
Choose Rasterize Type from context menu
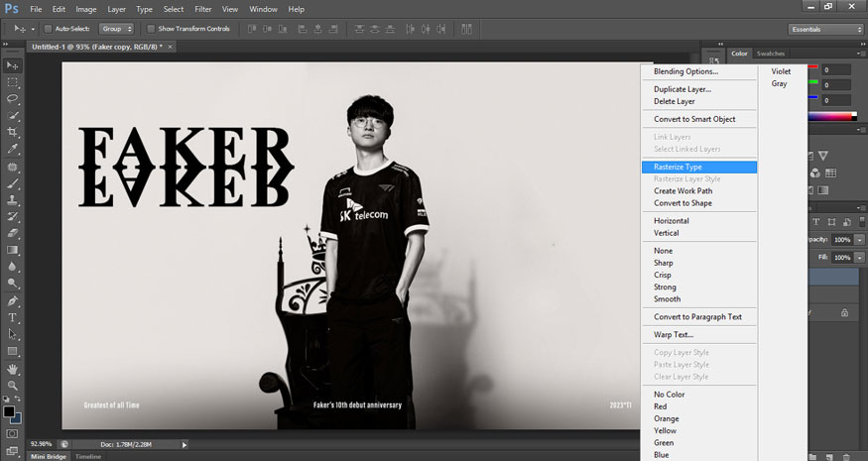(x=699, y=167)
